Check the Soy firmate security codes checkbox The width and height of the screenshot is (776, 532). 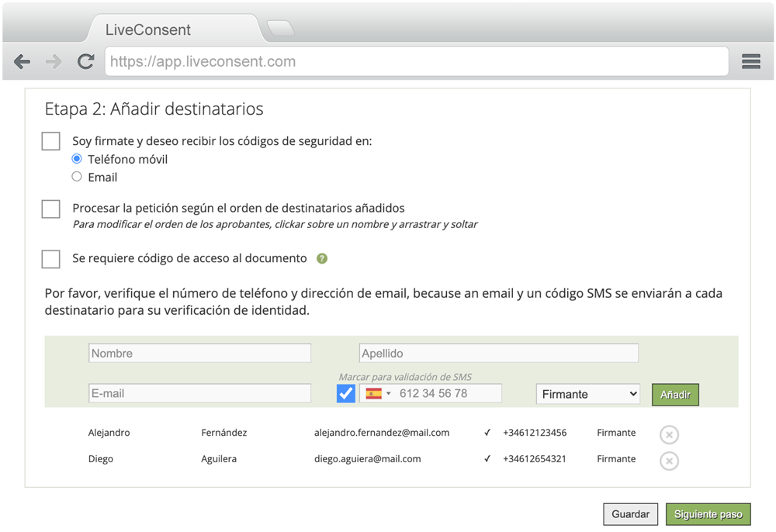coord(50,141)
